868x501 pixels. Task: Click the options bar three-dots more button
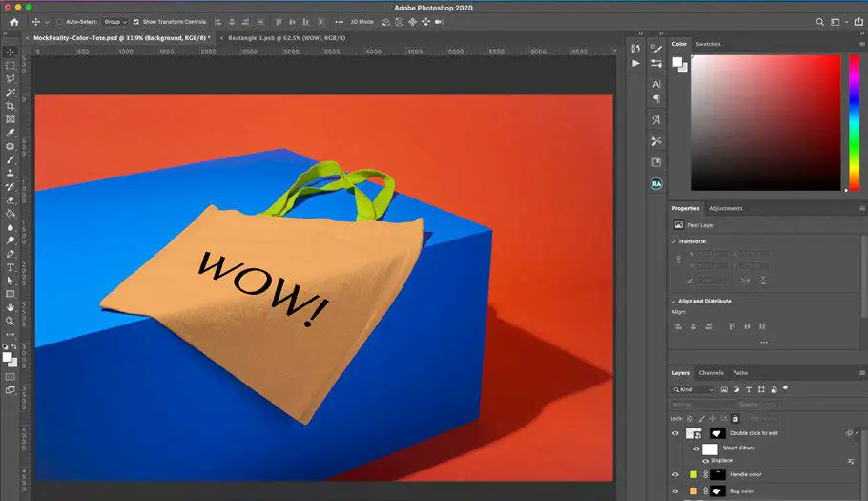point(339,22)
